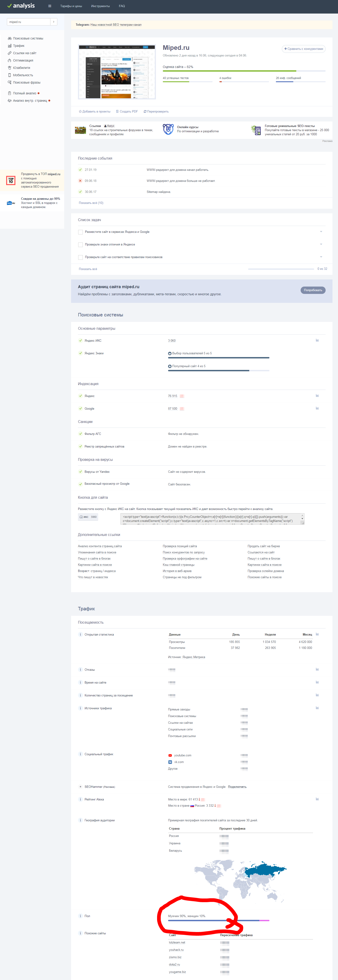Show all tasks in Список задач
338x980 pixels.
click(88, 269)
